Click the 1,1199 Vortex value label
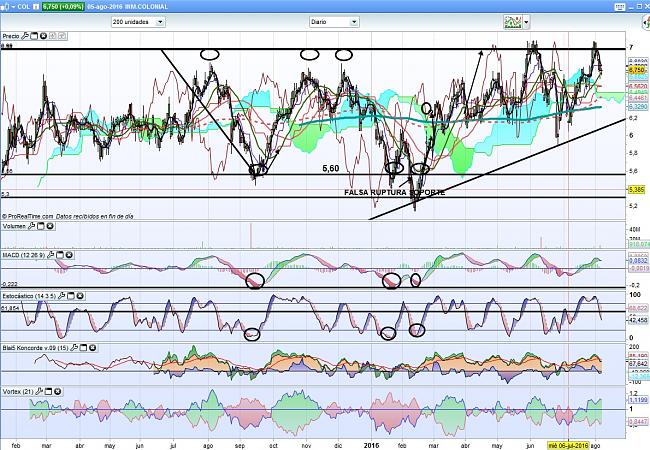 pos(638,399)
